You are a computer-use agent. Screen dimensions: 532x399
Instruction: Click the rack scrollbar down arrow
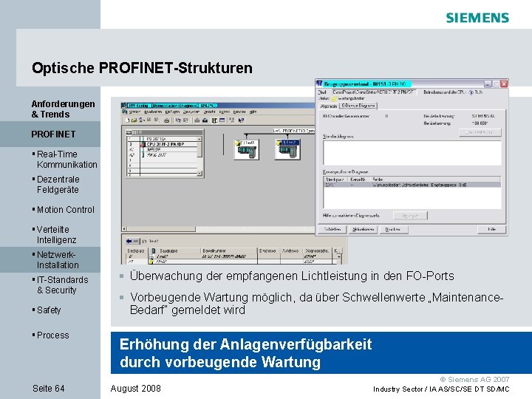pyautogui.click(x=199, y=174)
